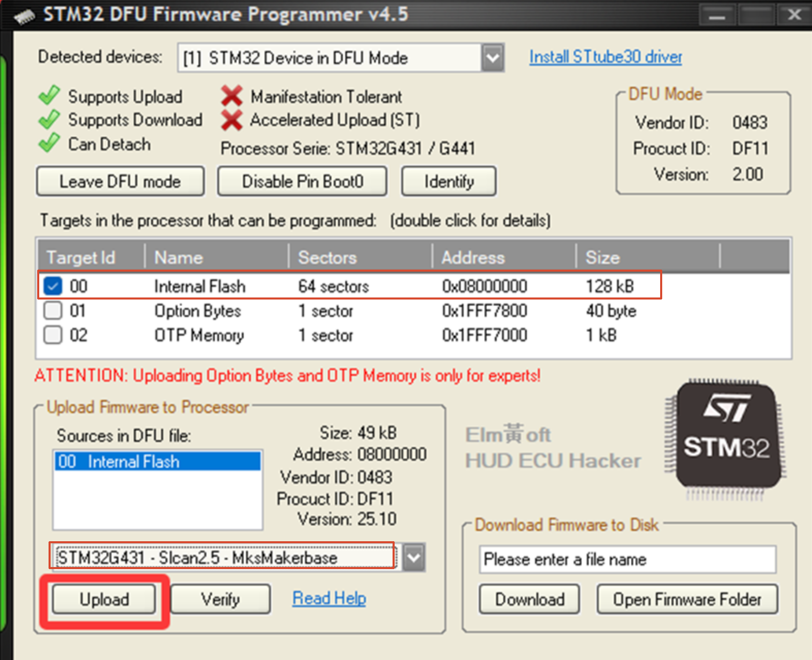Click the Leave DFU mode button
Screen dimensions: 812x660
click(120, 181)
